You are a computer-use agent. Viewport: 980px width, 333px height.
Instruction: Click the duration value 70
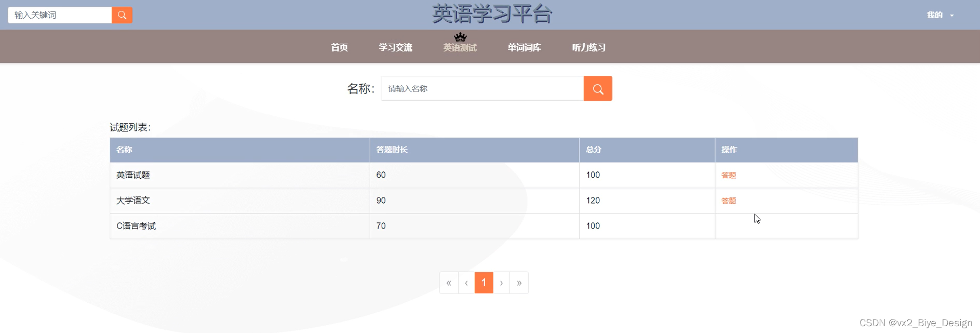coord(381,226)
